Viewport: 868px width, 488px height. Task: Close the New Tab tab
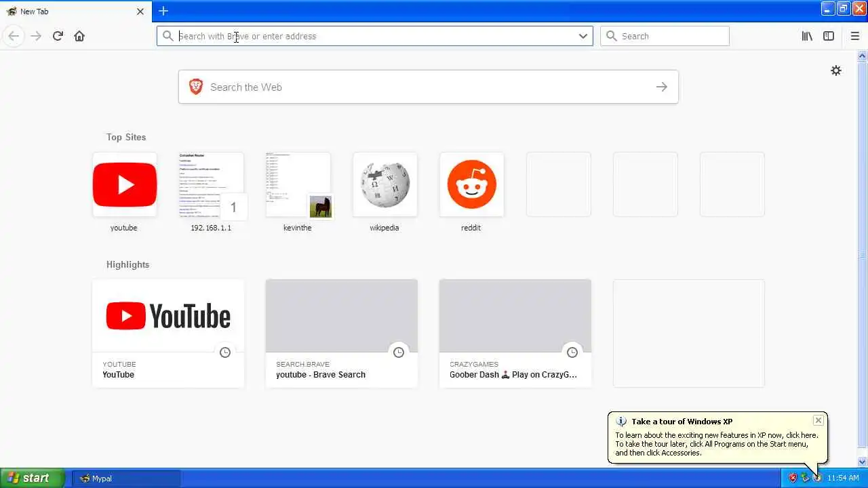point(140,12)
